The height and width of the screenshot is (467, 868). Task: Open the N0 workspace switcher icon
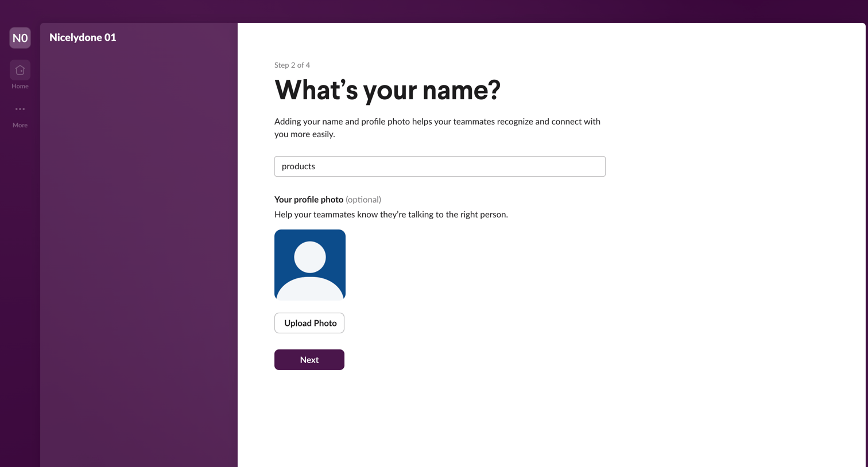(20, 38)
